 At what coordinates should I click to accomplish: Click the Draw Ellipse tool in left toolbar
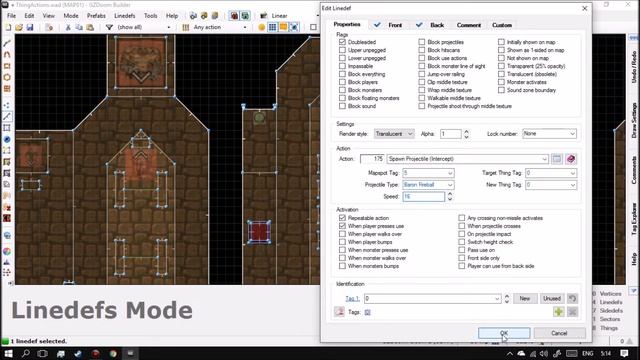coord(7,77)
